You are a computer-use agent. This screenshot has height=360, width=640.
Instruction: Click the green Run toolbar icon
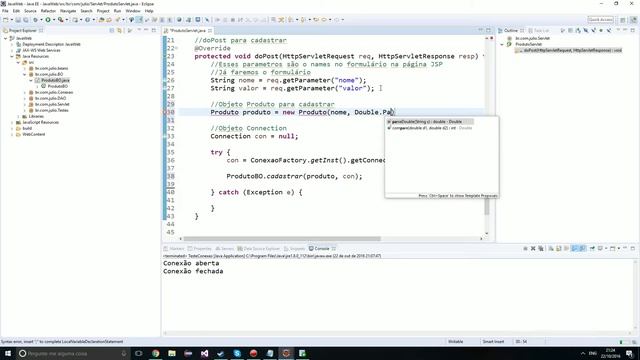point(48,20)
